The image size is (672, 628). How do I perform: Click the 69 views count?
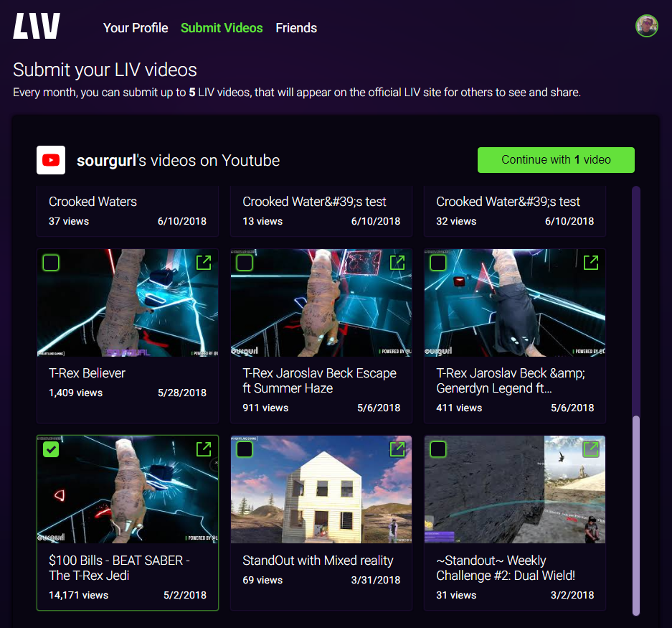click(262, 580)
